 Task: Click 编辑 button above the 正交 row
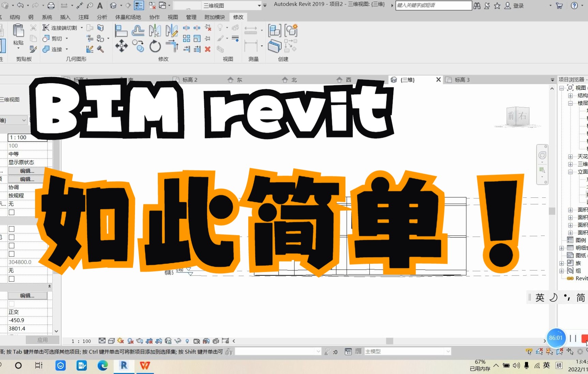[27, 296]
